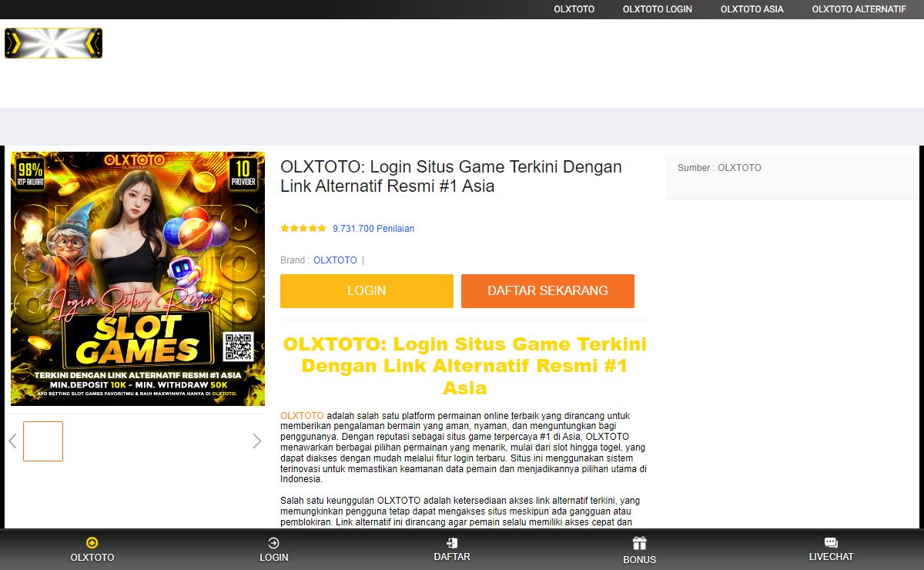Click the LOGIN arrow icon in the bottom bar

[273, 543]
